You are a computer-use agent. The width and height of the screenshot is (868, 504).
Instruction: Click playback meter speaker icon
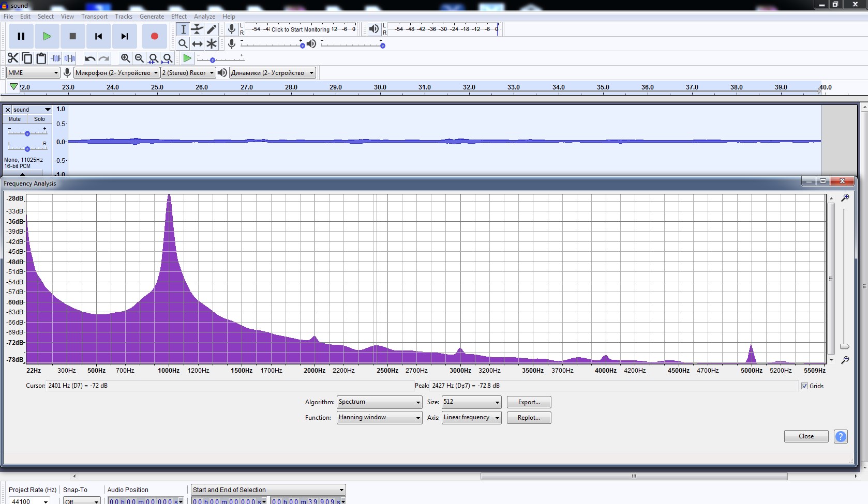[x=373, y=29]
